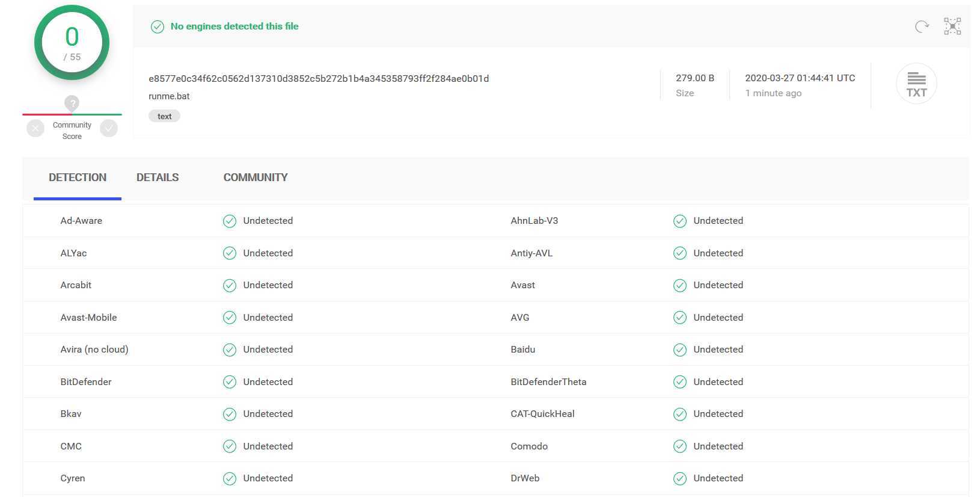Click the file hash string
The width and height of the screenshot is (980, 497).
(319, 79)
